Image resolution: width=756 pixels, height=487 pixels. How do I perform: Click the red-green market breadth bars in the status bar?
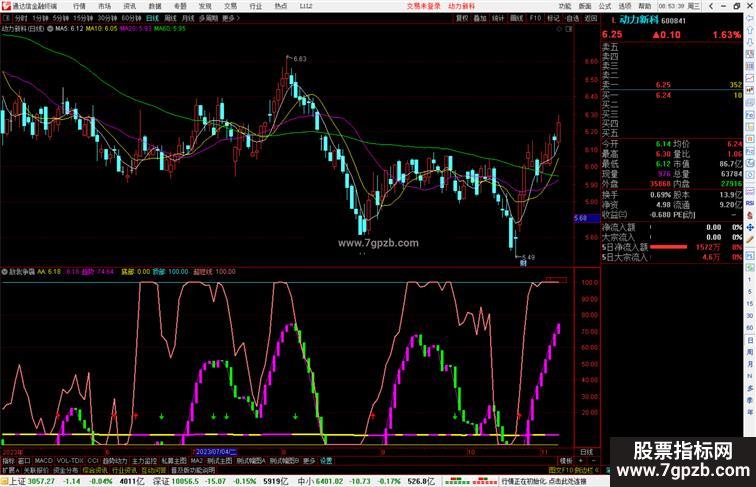tap(471, 481)
